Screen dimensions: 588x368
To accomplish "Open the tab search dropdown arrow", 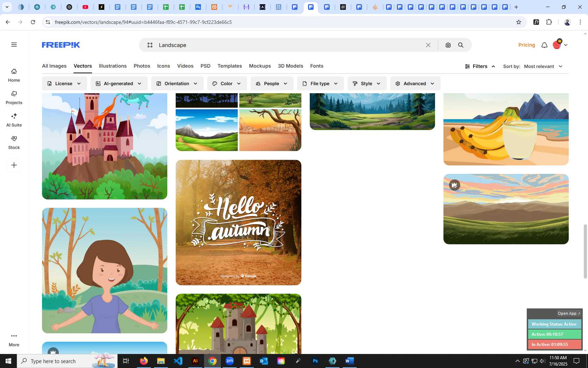I will tap(7, 7).
